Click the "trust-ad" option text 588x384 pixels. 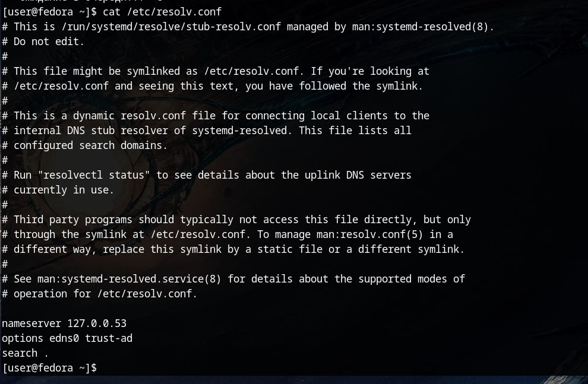coord(109,338)
